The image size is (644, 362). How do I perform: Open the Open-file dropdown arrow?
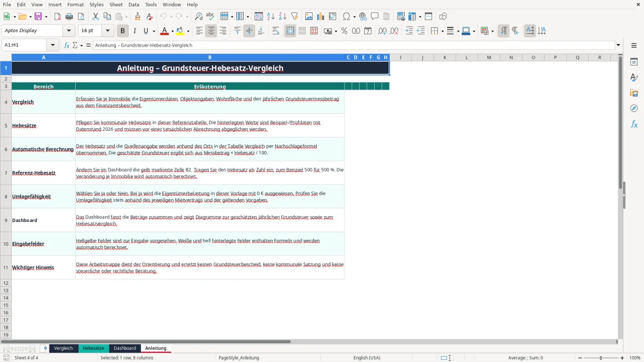pos(30,17)
